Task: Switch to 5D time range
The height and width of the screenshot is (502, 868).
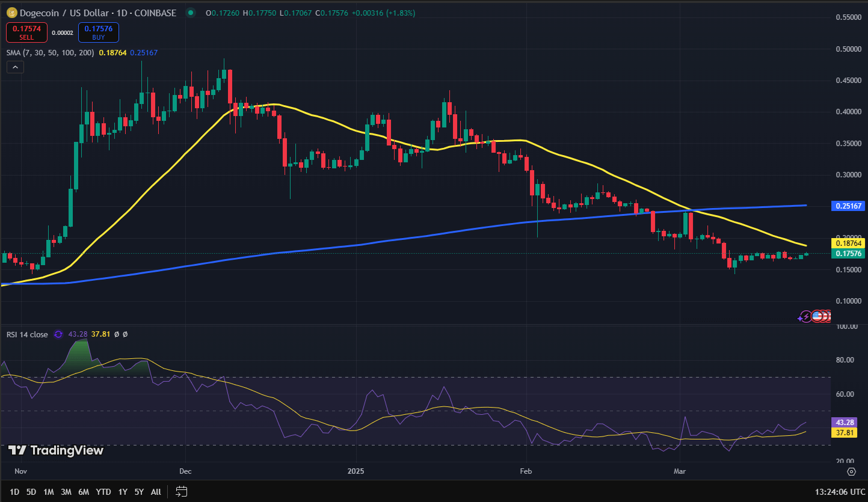Action: (x=31, y=492)
